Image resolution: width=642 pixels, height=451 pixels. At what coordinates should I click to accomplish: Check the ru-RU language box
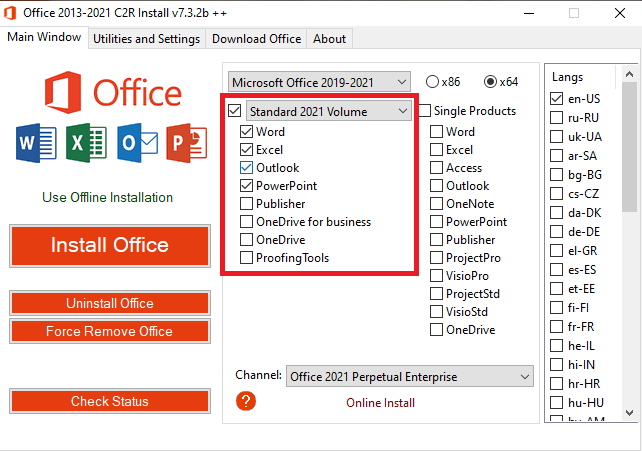point(557,117)
